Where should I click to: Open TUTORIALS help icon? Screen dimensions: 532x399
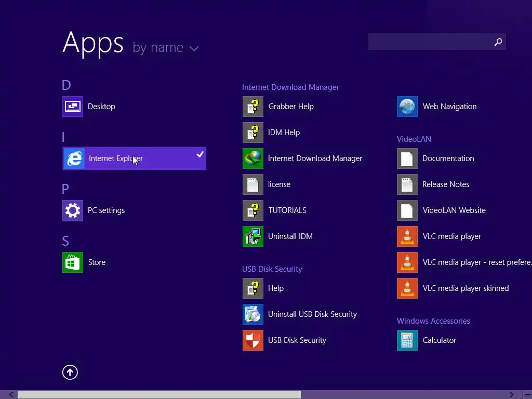(x=253, y=210)
